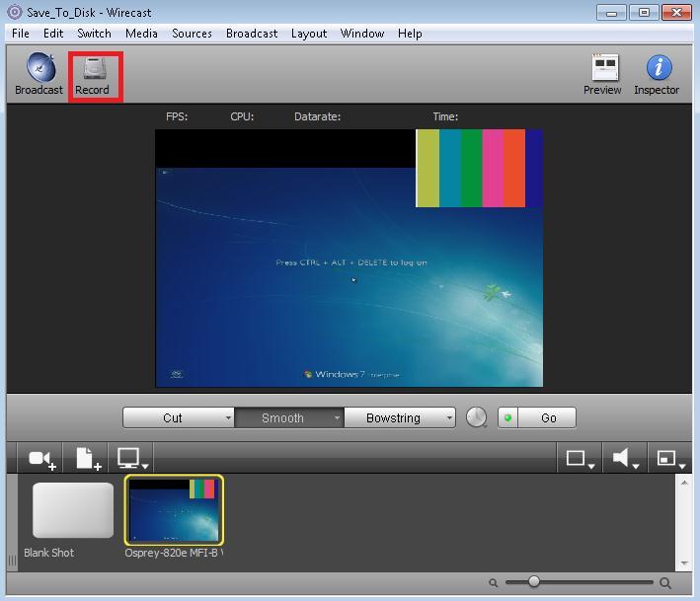Click the transition speed clock icon
The image size is (700, 601).
(476, 417)
